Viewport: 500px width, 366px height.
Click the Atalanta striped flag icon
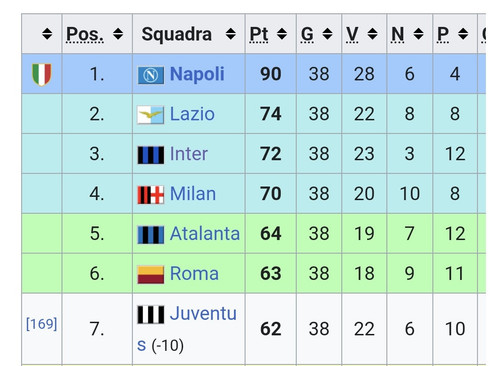pos(151,235)
